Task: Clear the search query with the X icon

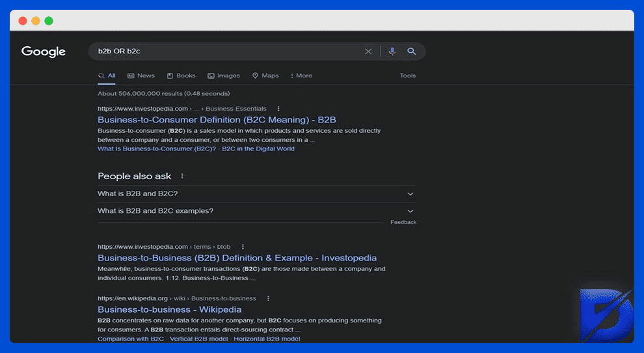Action: [368, 51]
